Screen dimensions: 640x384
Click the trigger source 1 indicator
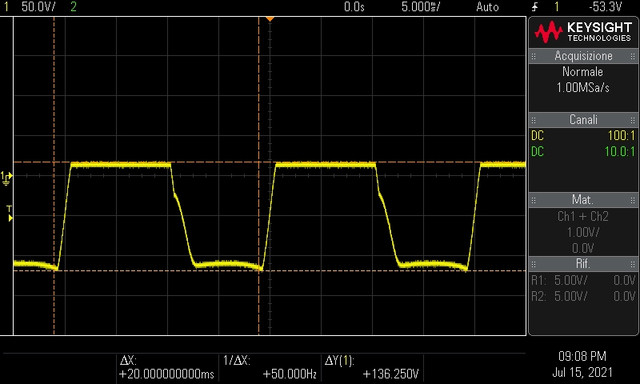pyautogui.click(x=556, y=7)
